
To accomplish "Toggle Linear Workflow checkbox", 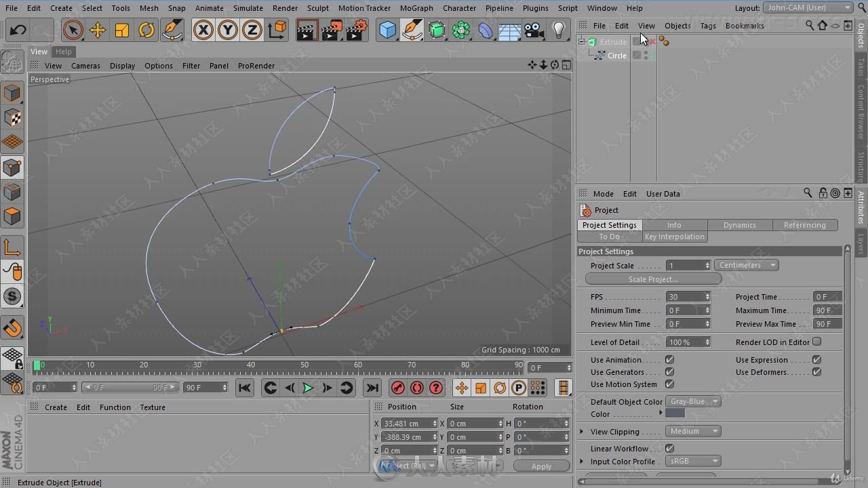I will [669, 448].
